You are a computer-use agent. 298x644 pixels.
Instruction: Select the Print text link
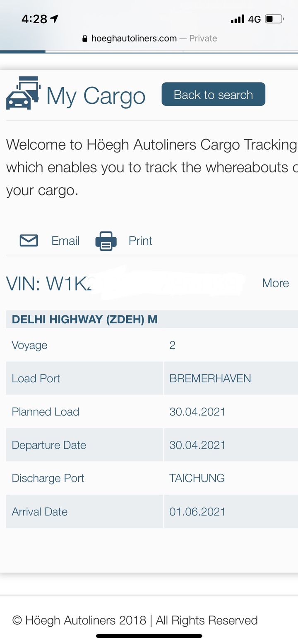pyautogui.click(x=140, y=241)
